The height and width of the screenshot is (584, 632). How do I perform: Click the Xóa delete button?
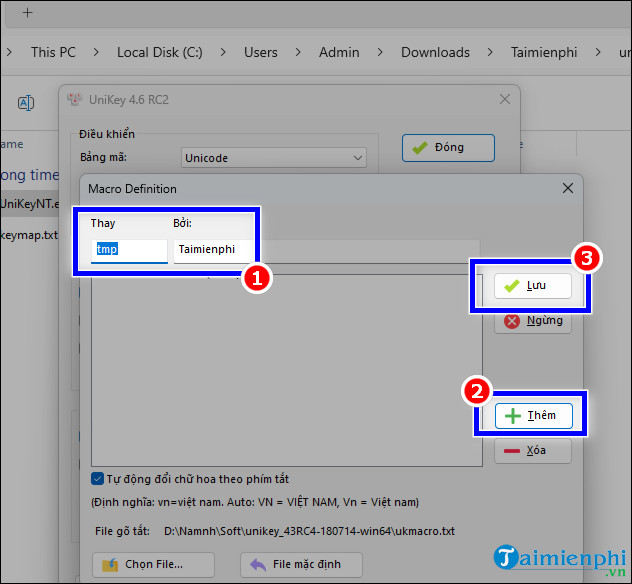(532, 451)
